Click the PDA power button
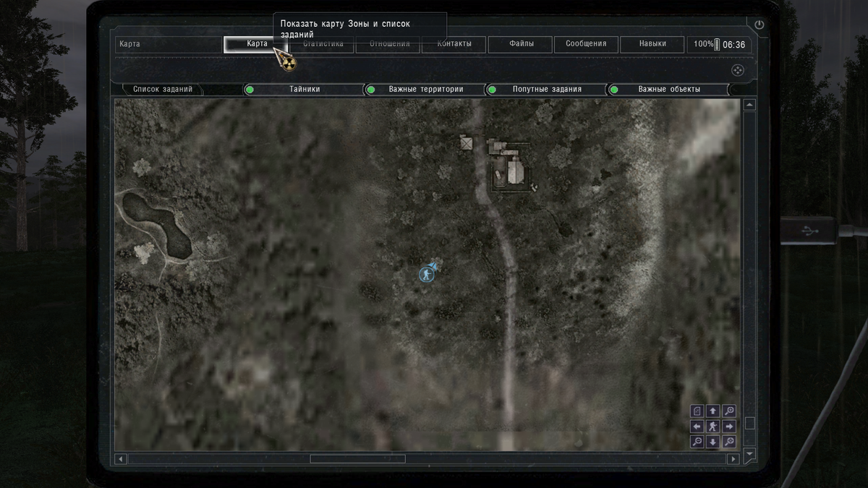The height and width of the screenshot is (488, 868). click(759, 25)
